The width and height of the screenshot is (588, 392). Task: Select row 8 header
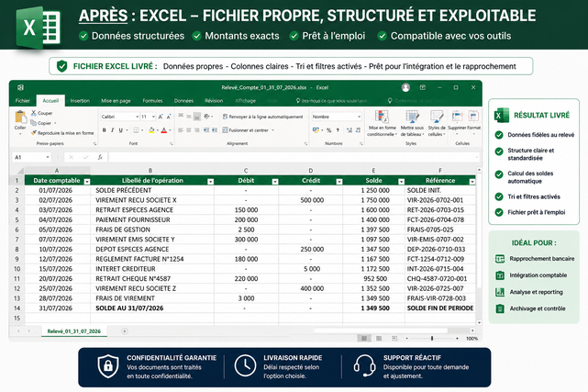tap(17, 249)
